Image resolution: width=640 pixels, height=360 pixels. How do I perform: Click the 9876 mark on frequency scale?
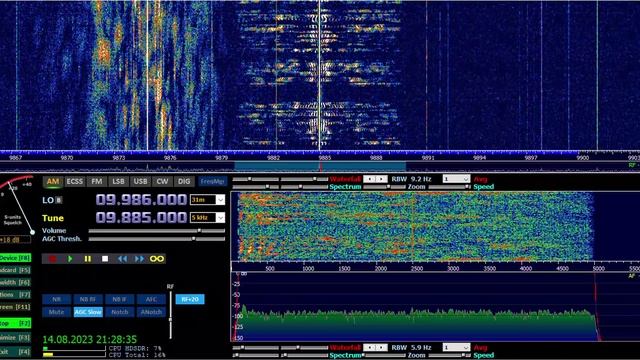tap(170, 158)
